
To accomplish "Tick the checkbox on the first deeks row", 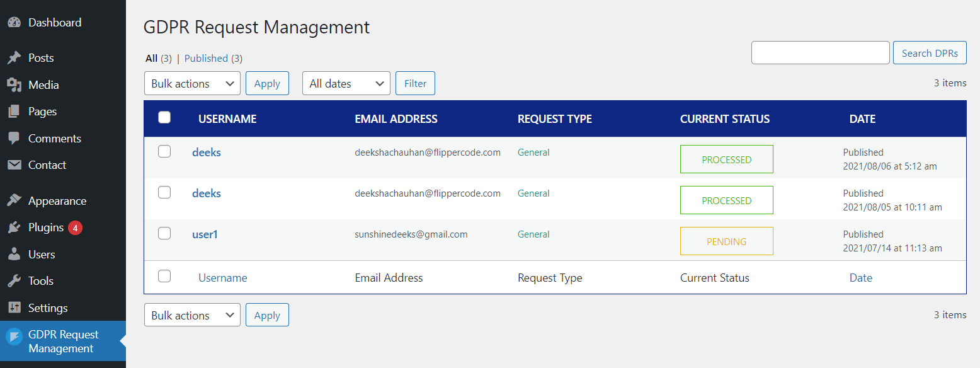I will pos(164,151).
